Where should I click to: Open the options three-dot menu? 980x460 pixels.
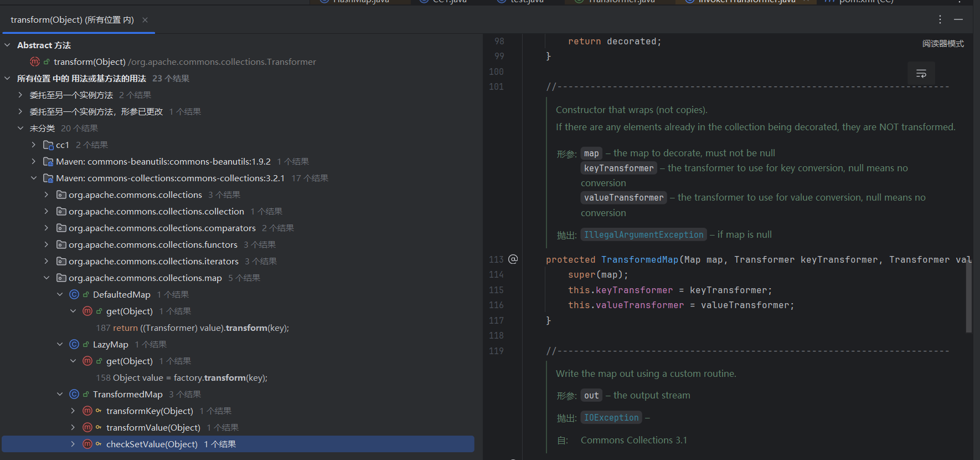point(940,19)
